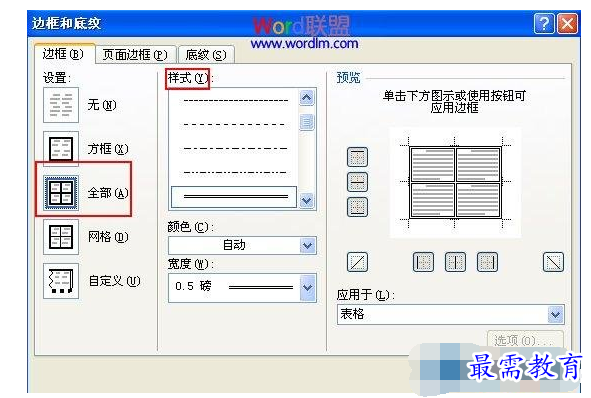Close the 边框和底纹 dialog
591x398 pixels.
[567, 24]
